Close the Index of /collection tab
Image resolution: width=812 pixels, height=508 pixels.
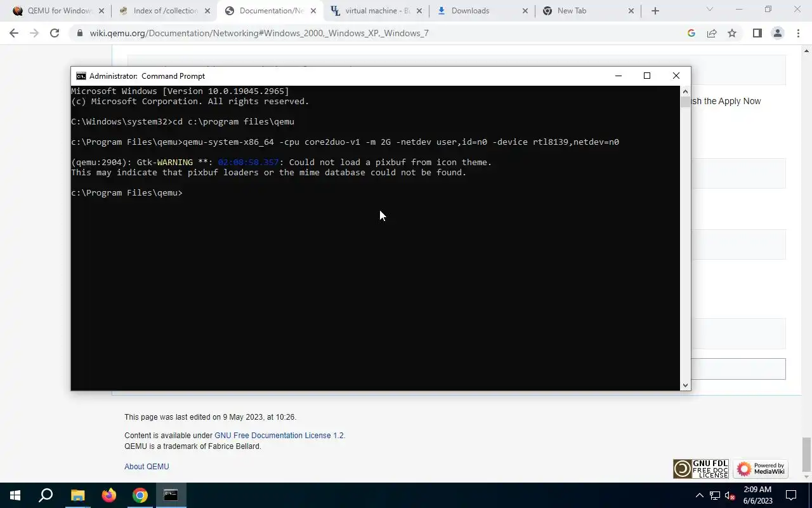[207, 11]
